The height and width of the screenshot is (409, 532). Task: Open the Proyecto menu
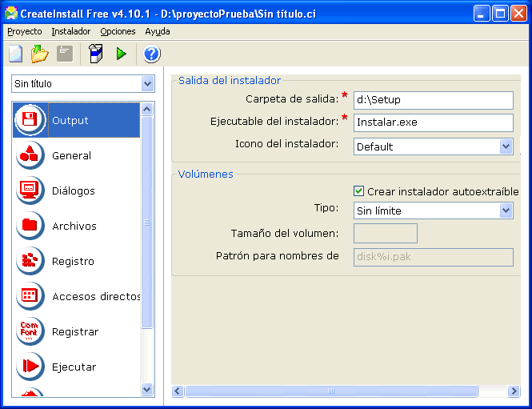[x=25, y=31]
